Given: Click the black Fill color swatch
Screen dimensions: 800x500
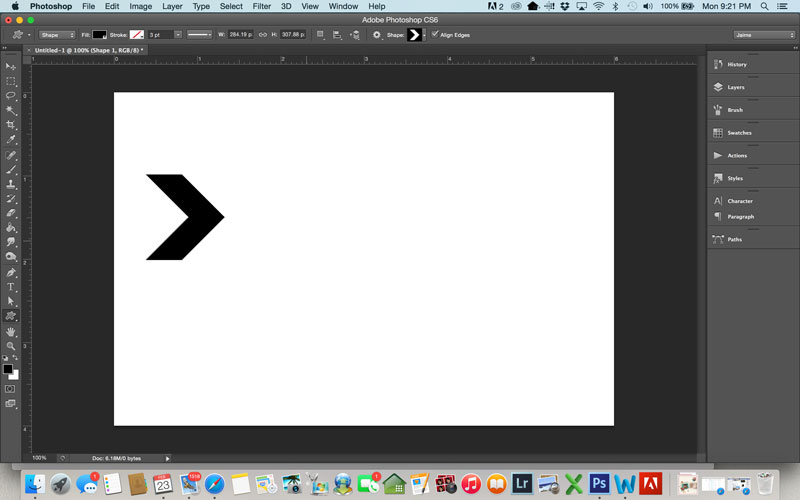Looking at the screenshot, I should pyautogui.click(x=100, y=35).
